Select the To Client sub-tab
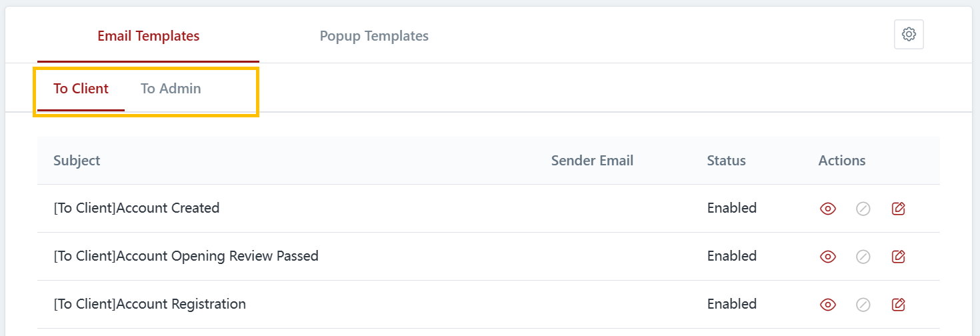This screenshot has width=980, height=336. coord(81,89)
